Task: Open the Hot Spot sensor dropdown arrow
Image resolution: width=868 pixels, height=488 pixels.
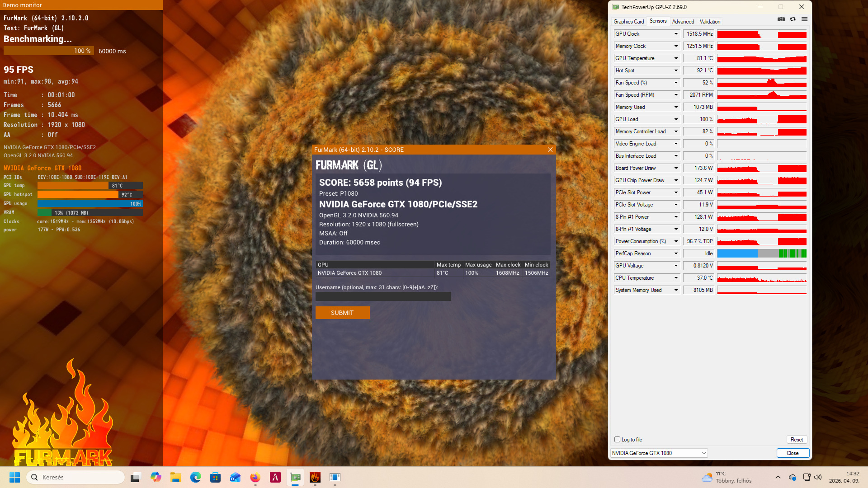Action: [676, 70]
